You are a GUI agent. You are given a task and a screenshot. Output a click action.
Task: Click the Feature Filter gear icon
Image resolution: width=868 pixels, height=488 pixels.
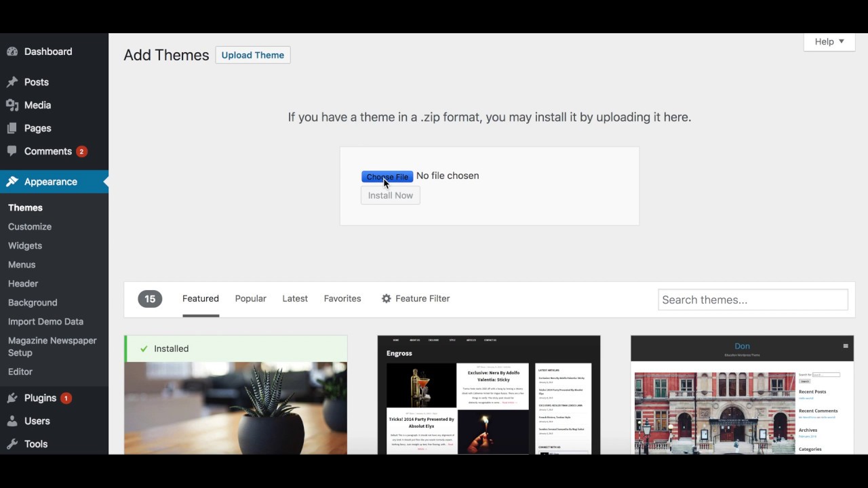click(x=387, y=298)
